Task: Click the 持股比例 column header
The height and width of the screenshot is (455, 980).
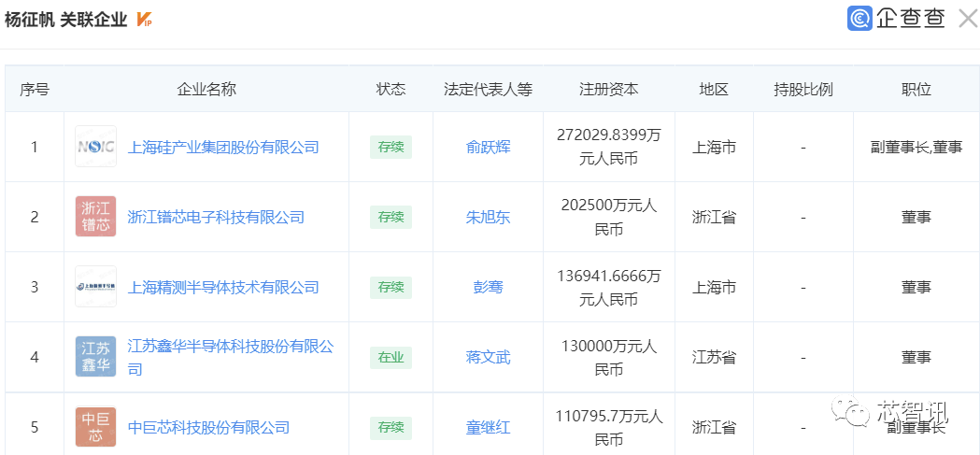Action: [803, 90]
